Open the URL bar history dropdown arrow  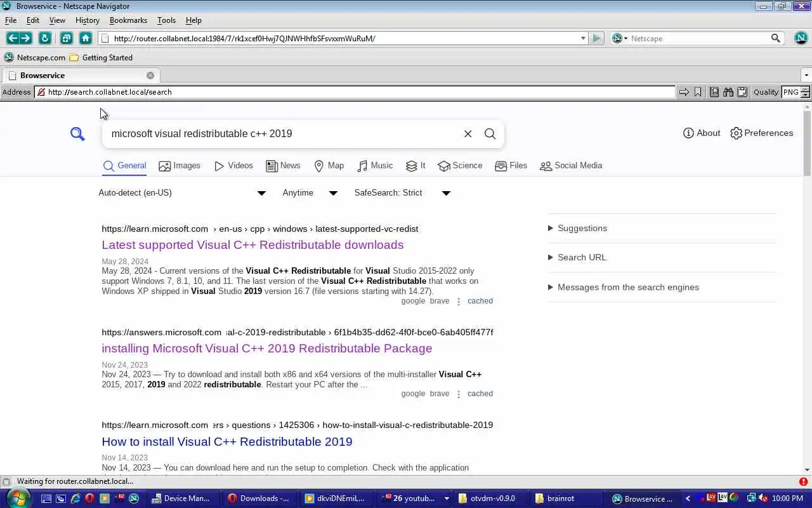583,38
